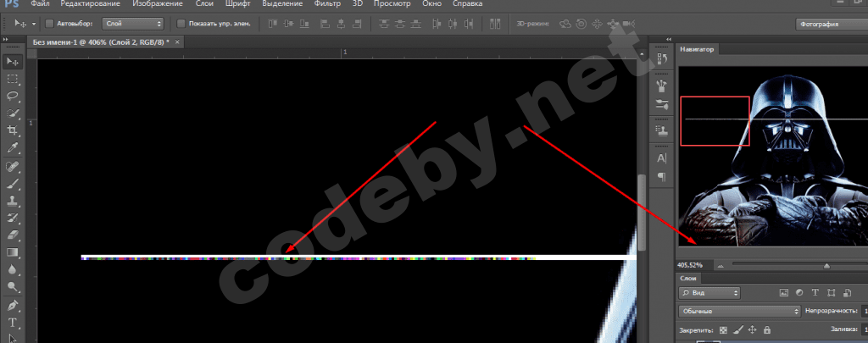
Task: Click Auto-Align Layers icon
Action: [x=495, y=24]
